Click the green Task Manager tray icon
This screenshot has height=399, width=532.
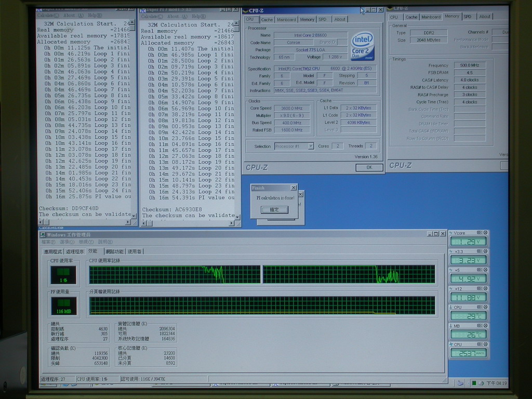(x=474, y=383)
